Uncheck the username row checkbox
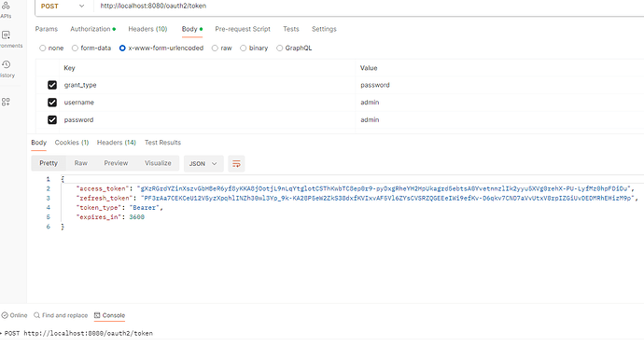This screenshot has width=644, height=346. point(52,103)
